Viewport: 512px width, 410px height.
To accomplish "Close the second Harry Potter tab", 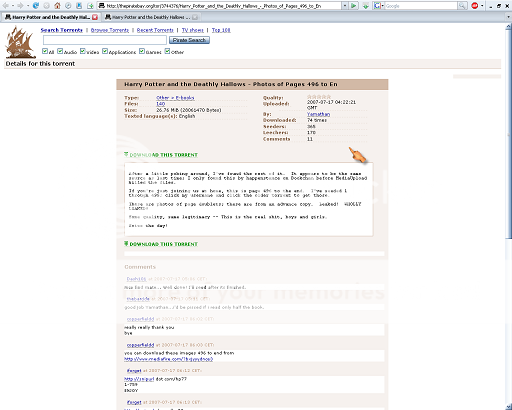I will pyautogui.click(x=195, y=17).
